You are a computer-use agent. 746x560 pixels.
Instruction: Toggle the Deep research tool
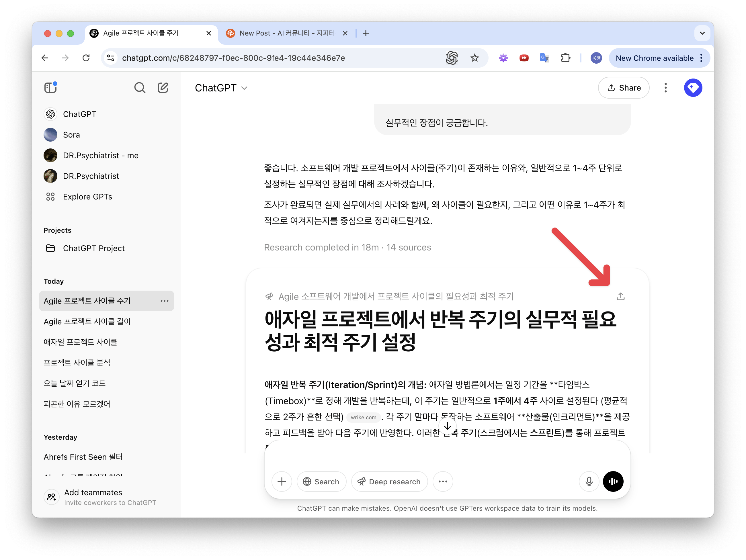pyautogui.click(x=389, y=481)
